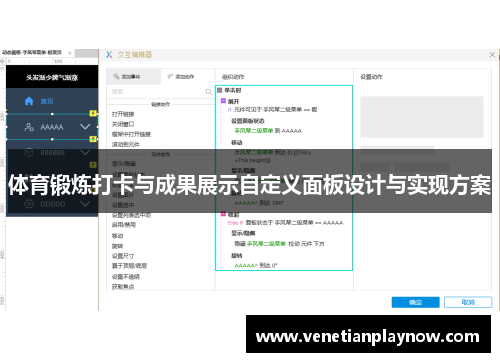Collapse the purple 展开 case node
The image size is (500, 362).
pos(223,101)
